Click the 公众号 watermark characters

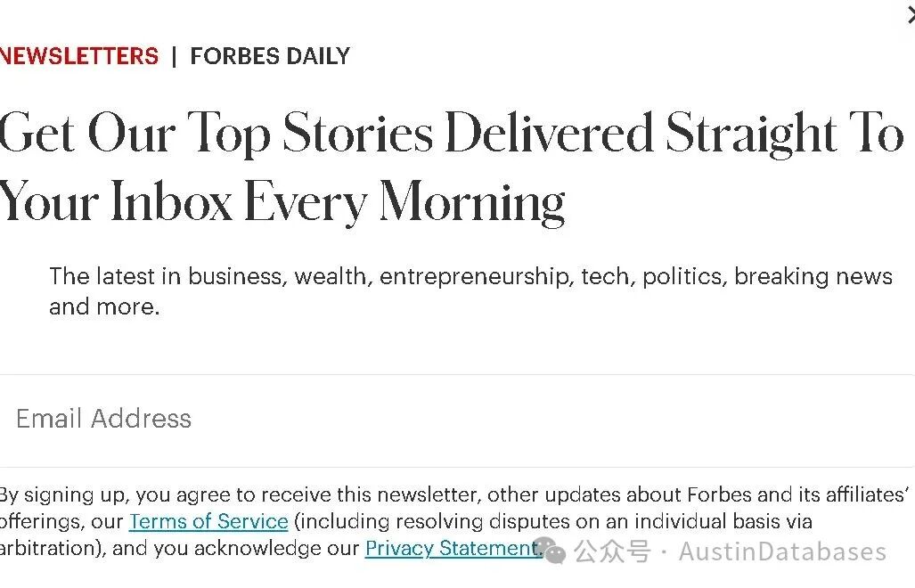(612, 551)
